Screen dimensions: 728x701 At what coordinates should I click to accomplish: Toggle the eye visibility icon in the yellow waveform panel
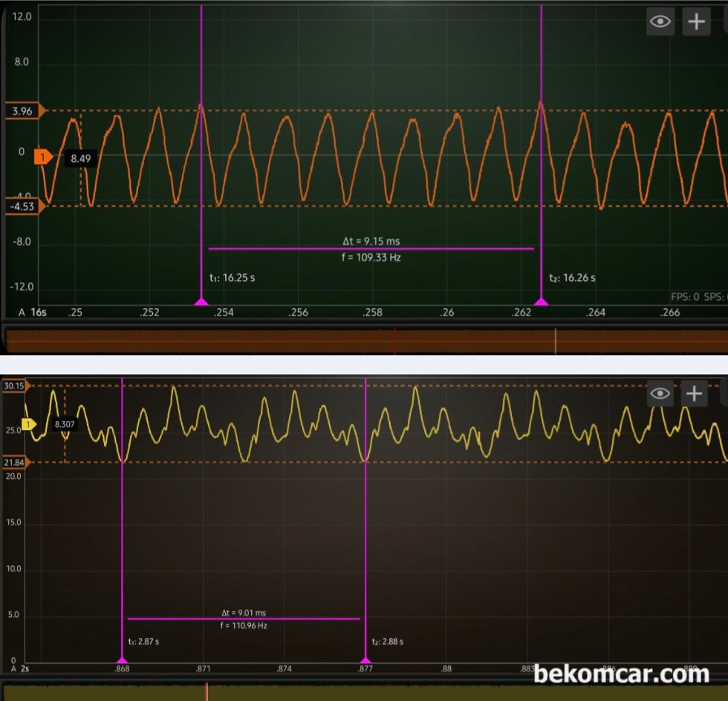click(660, 393)
